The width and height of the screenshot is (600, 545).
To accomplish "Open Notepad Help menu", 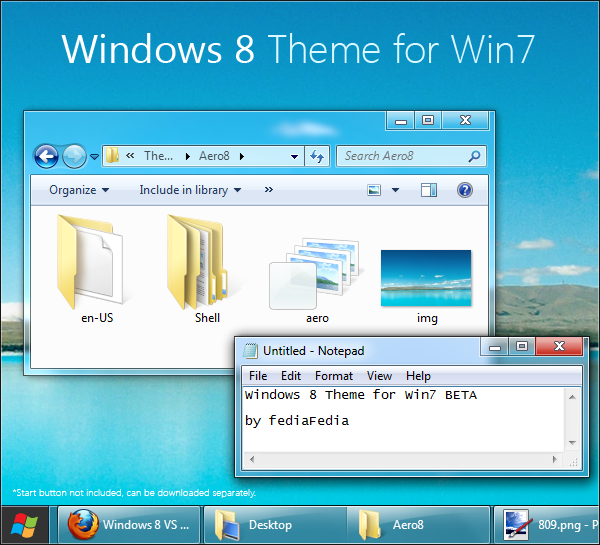I will (x=418, y=376).
